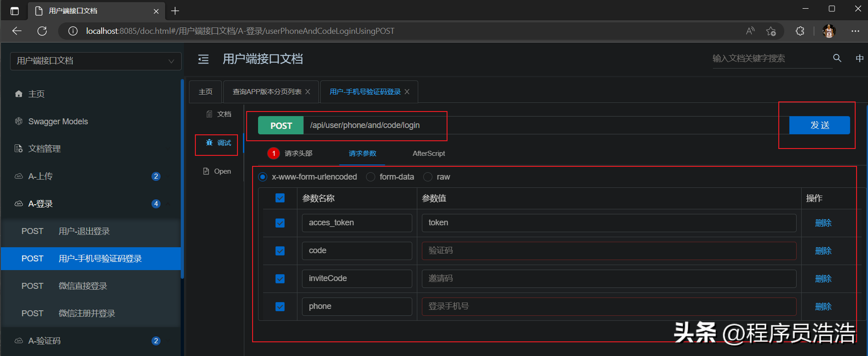Click the Swagger Models icon
The image size is (868, 356).
point(19,121)
